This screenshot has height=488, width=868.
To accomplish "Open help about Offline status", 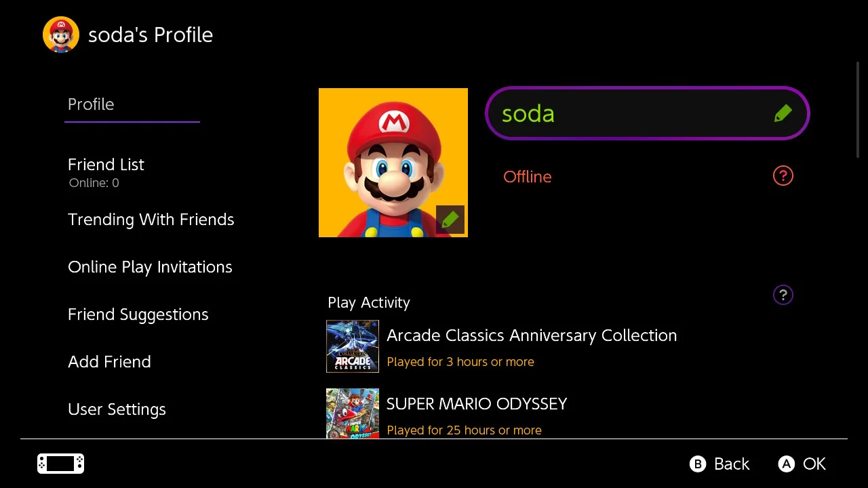I will coord(783,176).
